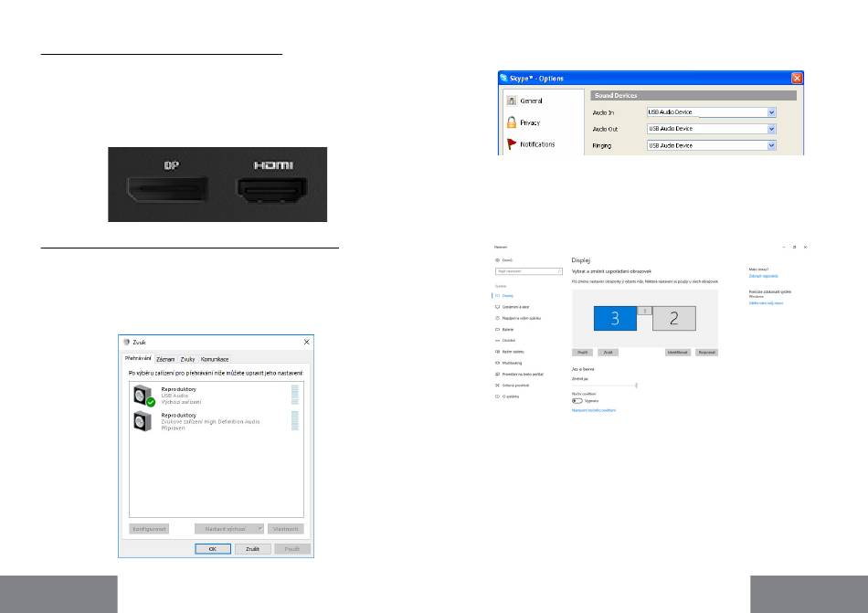Select display 2 in the monitor arrangement

pyautogui.click(x=673, y=318)
